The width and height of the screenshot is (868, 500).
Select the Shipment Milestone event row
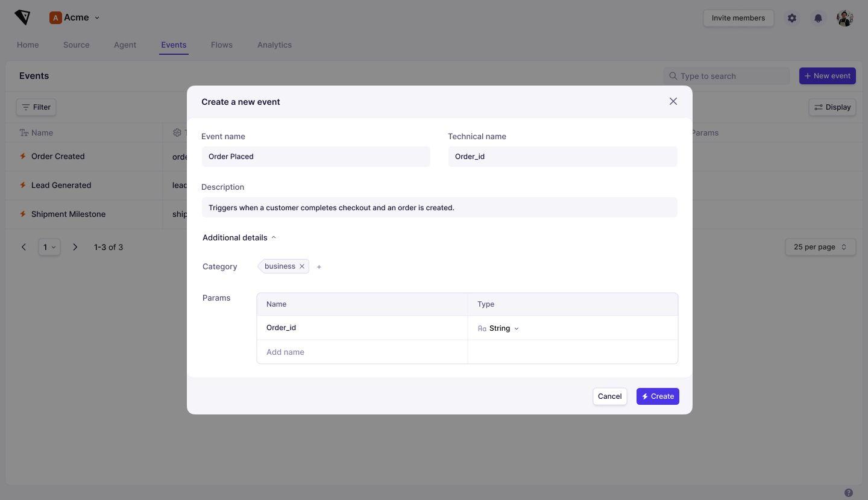pos(96,214)
